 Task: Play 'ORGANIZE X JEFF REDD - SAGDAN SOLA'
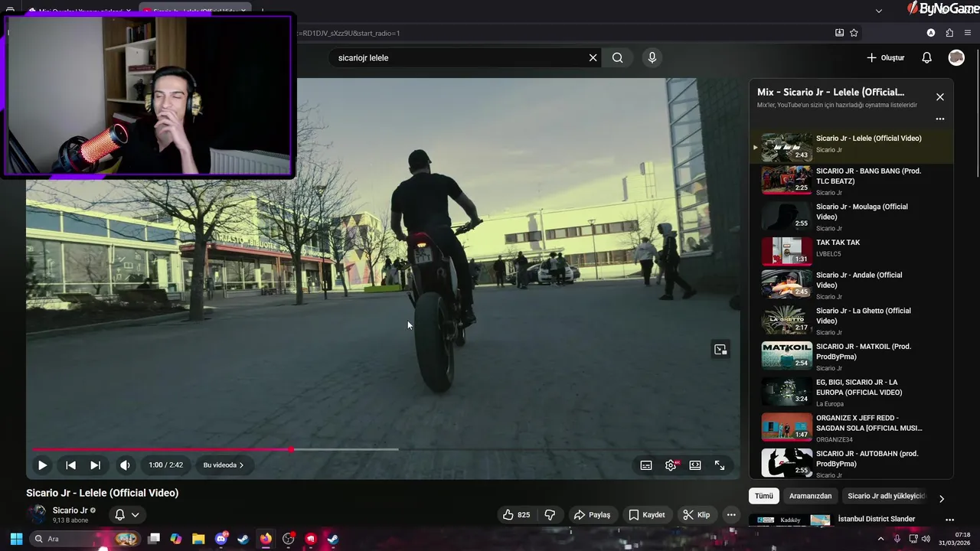(851, 428)
